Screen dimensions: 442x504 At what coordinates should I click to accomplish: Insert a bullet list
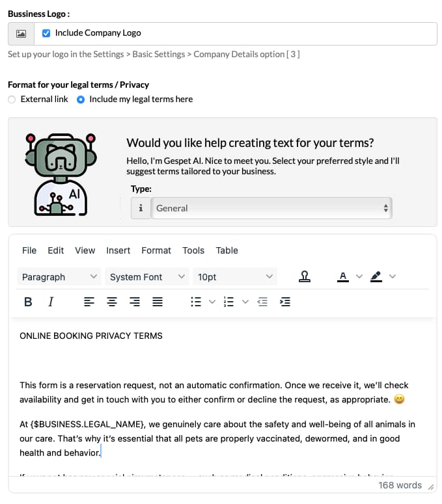pyautogui.click(x=196, y=302)
